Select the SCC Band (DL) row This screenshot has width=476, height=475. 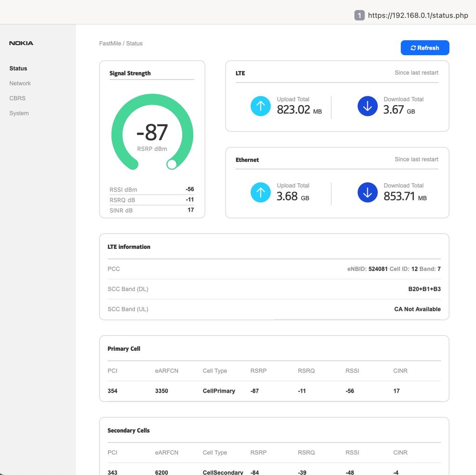pos(274,289)
